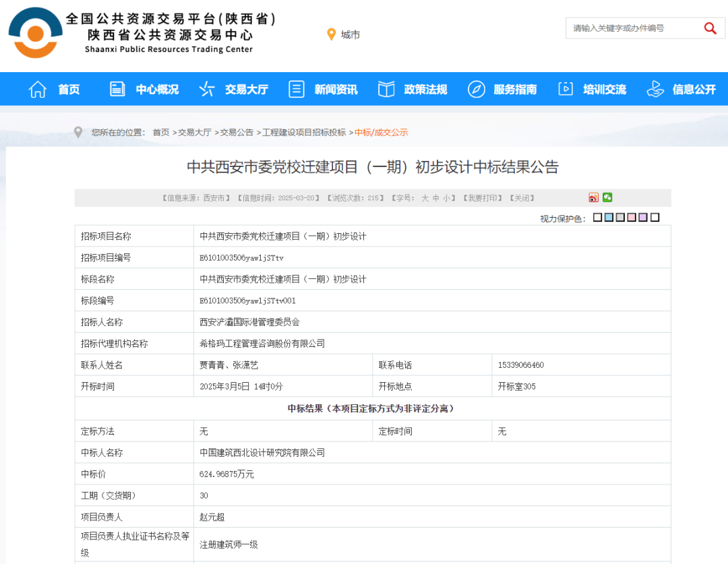Screen dimensions: 728x564
Task: Set font size to 小
Action: (447, 198)
